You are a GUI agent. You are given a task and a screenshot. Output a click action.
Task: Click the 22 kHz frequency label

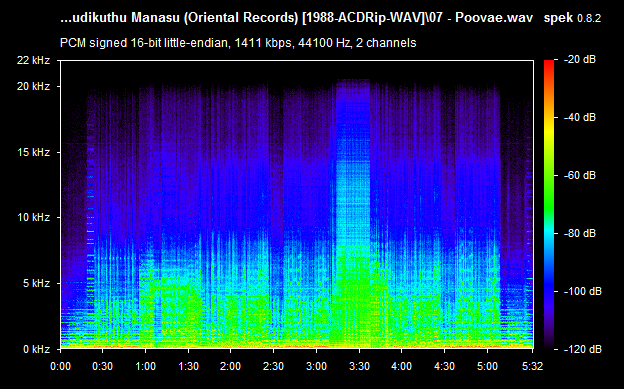[x=33, y=60]
